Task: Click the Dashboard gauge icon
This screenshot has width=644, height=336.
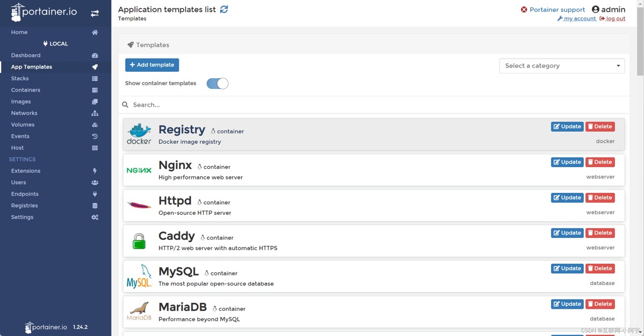Action: tap(95, 56)
